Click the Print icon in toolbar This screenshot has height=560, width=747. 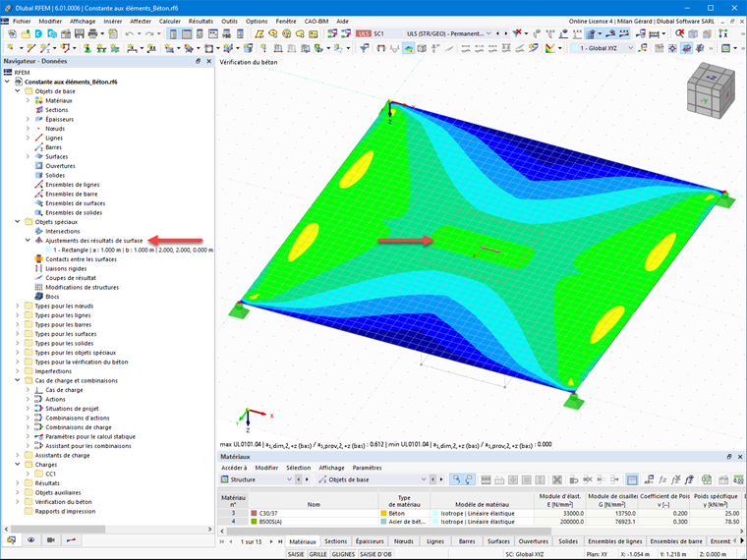point(93,33)
